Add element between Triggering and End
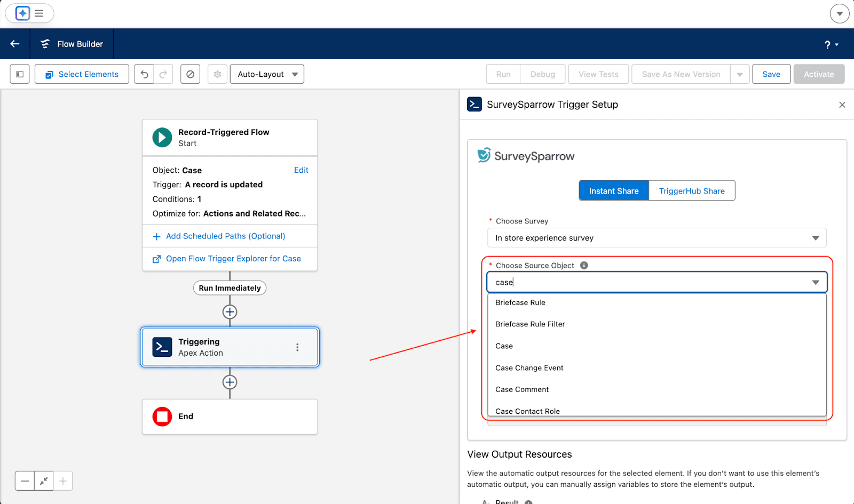This screenshot has height=504, width=854. click(230, 382)
